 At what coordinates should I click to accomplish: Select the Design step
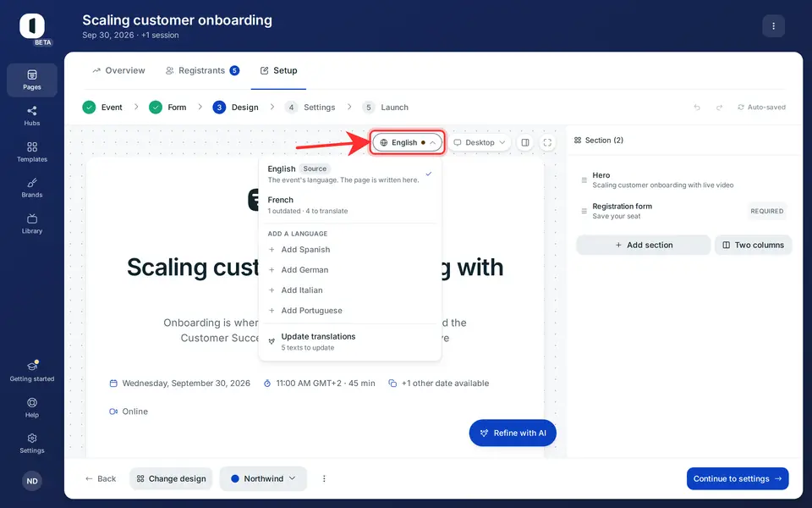point(236,108)
